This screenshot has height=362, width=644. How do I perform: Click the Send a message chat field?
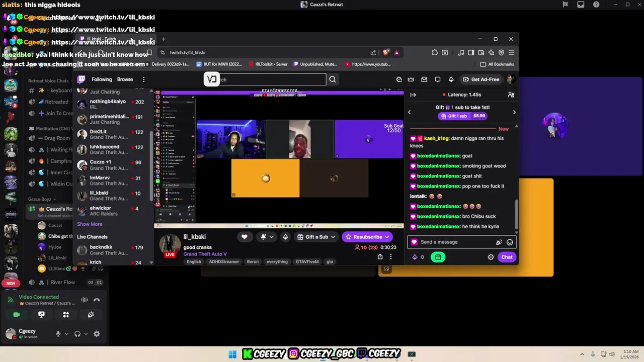click(462, 242)
